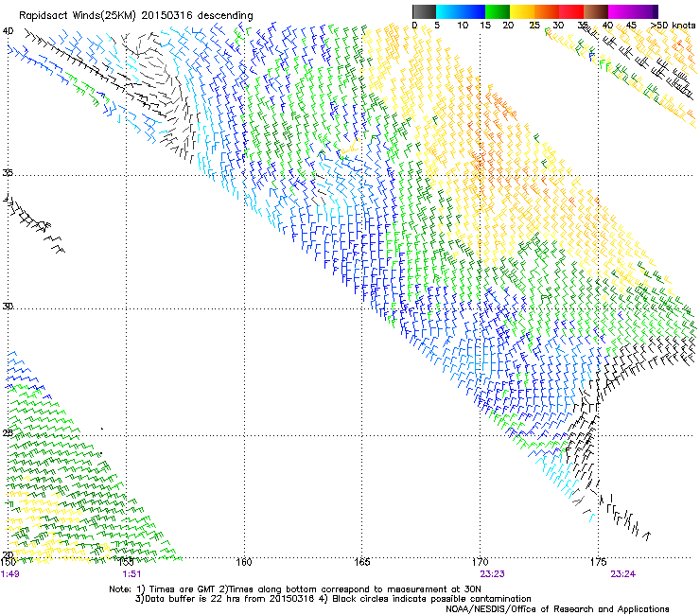This screenshot has height=615, width=700.
Task: Click the cyan 5-10 knots legend segment
Action: [448, 11]
